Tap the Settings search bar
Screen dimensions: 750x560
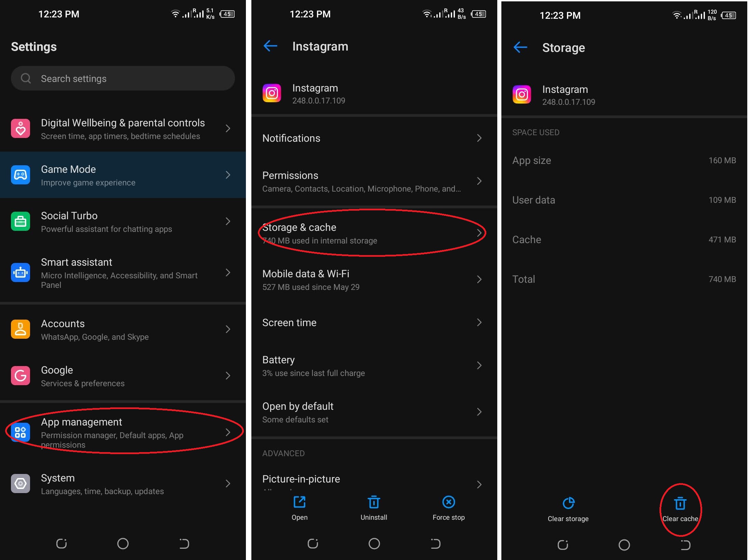tap(123, 78)
